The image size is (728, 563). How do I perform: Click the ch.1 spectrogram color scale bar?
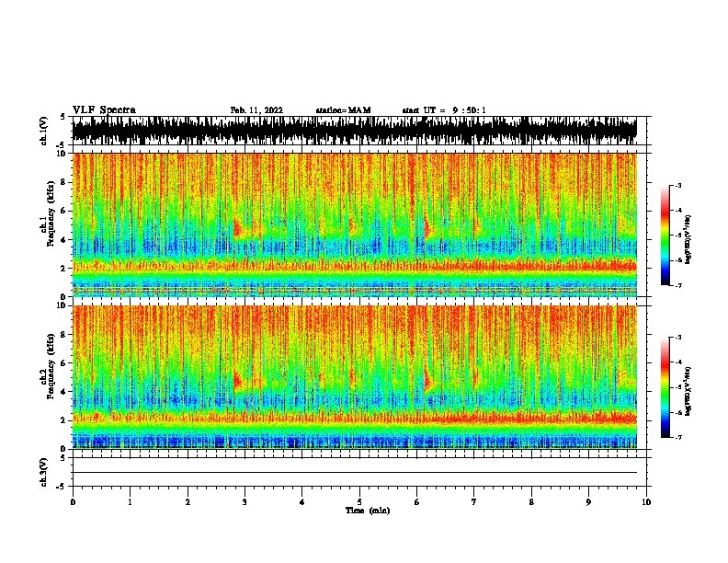tap(665, 236)
